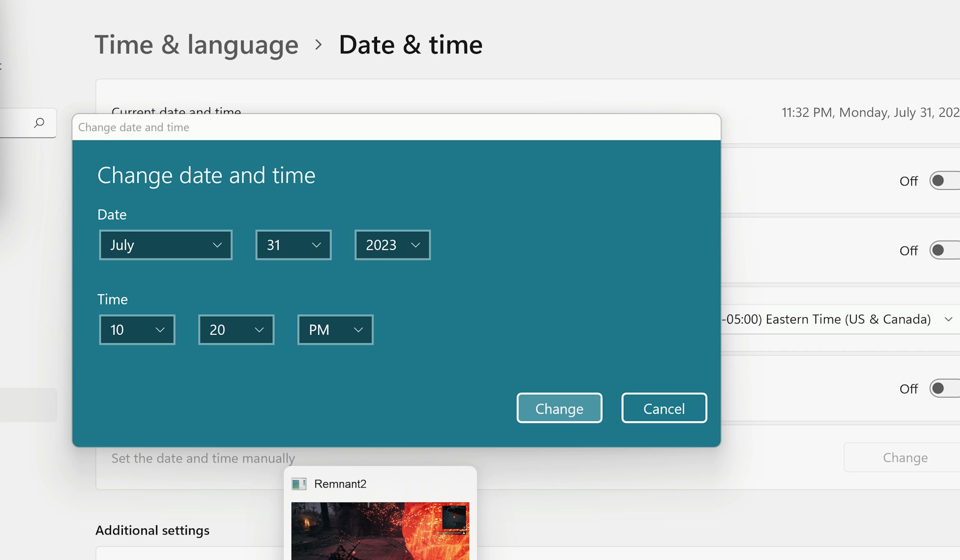Toggle the Off switch just above time zone
The height and width of the screenshot is (560, 960).
(943, 250)
